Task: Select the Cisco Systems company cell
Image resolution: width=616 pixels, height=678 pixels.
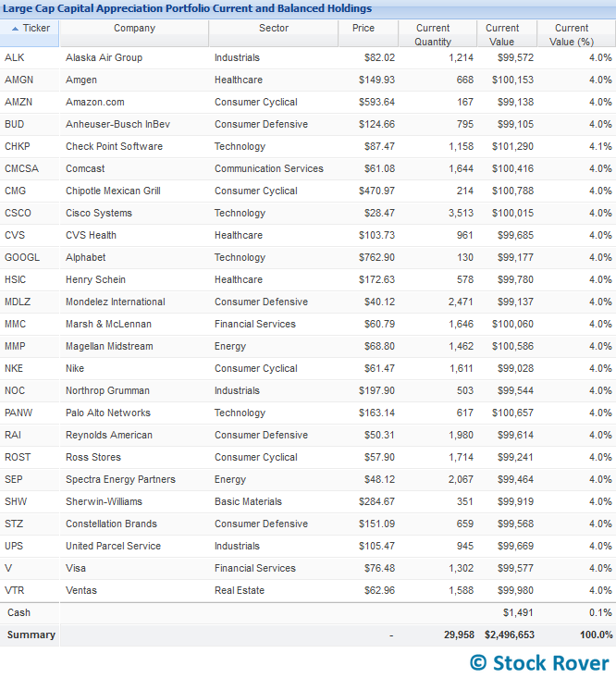Action: point(99,213)
